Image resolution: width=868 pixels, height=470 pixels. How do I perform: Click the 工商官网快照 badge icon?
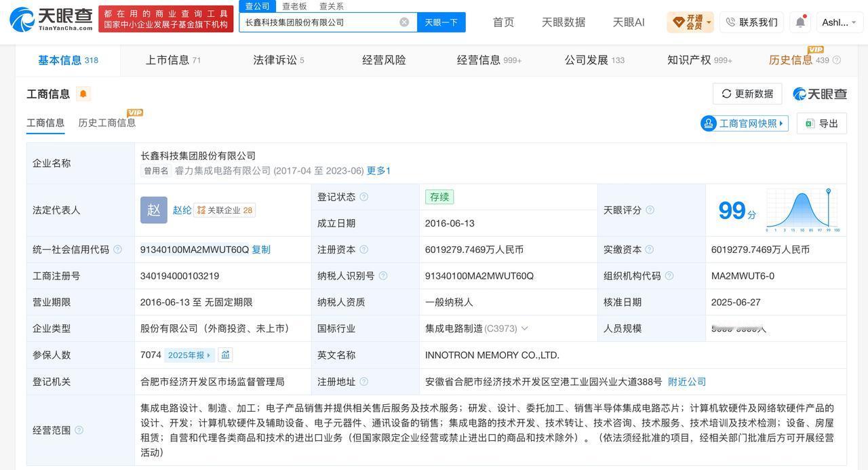tap(709, 123)
